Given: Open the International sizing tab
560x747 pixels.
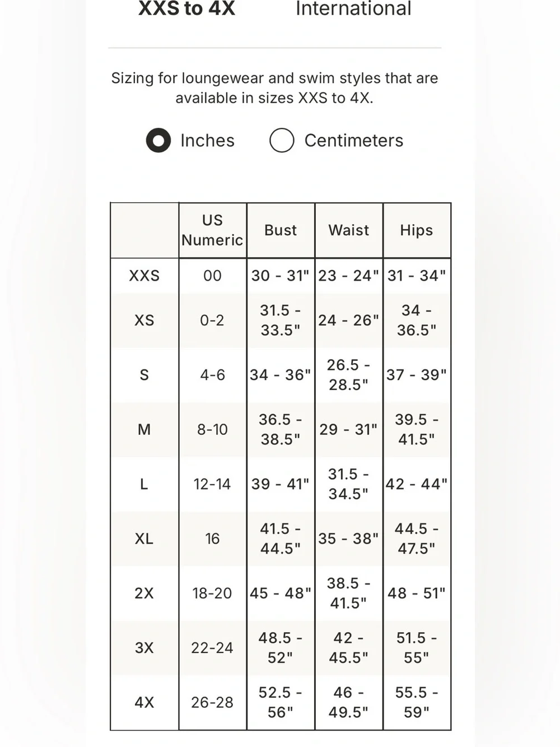Looking at the screenshot, I should (353, 8).
